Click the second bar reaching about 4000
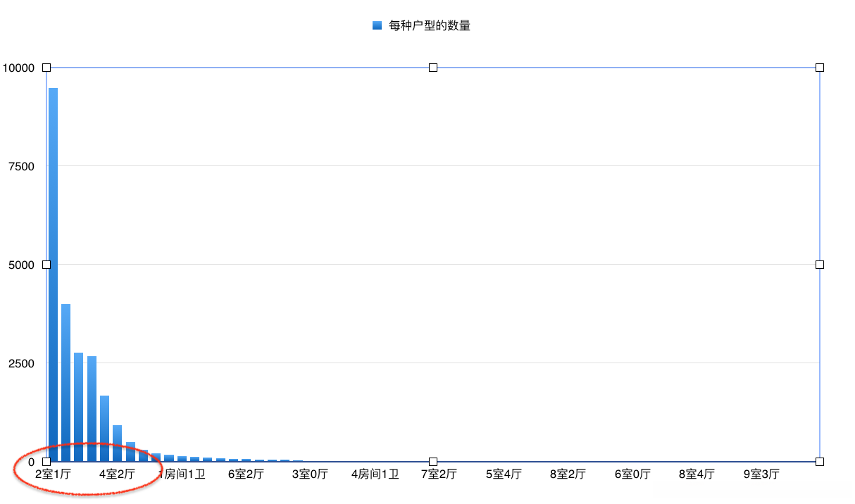Screen dimensions: 855x504 [65, 383]
